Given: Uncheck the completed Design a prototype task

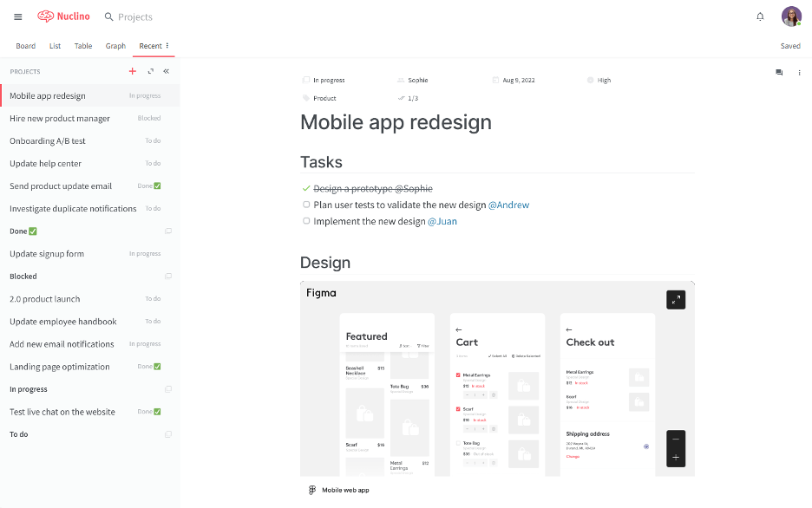Looking at the screenshot, I should coord(305,188).
